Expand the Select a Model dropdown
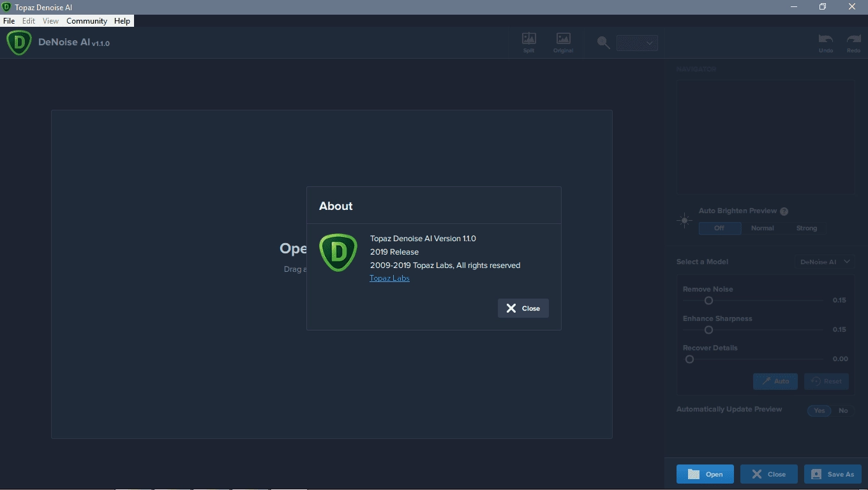This screenshot has width=868, height=490. (x=825, y=262)
